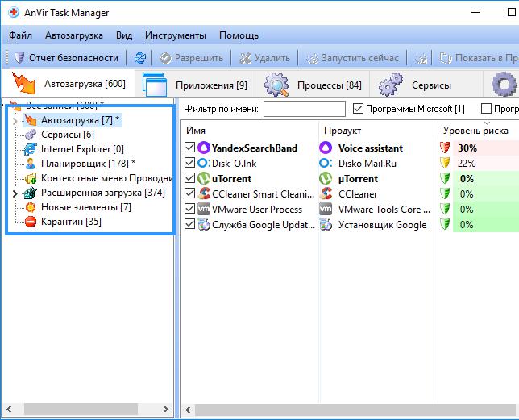This screenshot has width=519, height=420.
Task: Click the Applications tab windows icon
Action: 155,85
